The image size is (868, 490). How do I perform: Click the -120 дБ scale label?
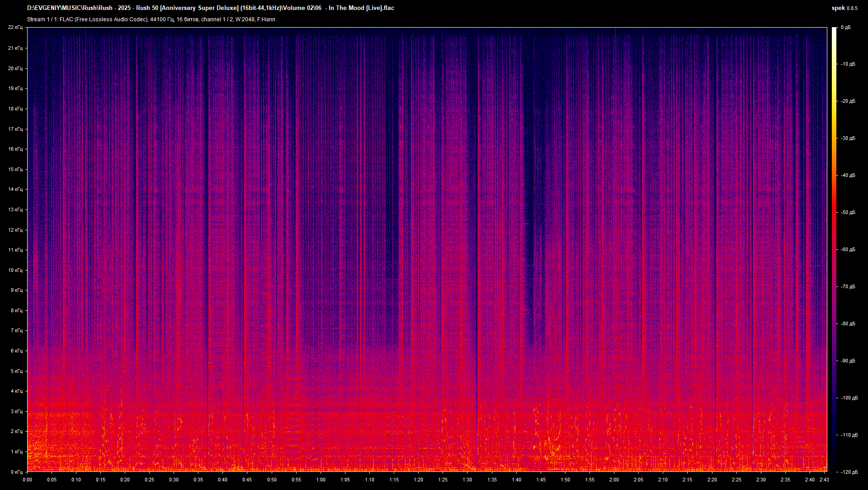pos(849,472)
